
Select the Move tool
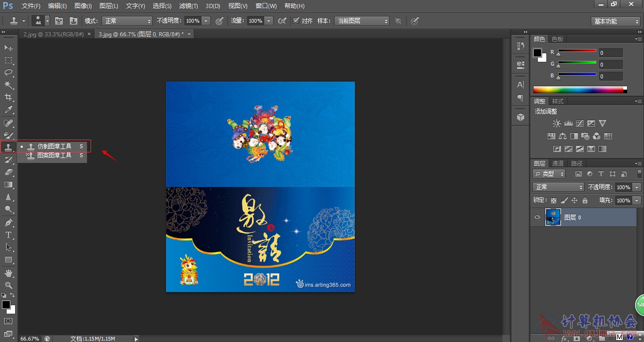click(8, 48)
